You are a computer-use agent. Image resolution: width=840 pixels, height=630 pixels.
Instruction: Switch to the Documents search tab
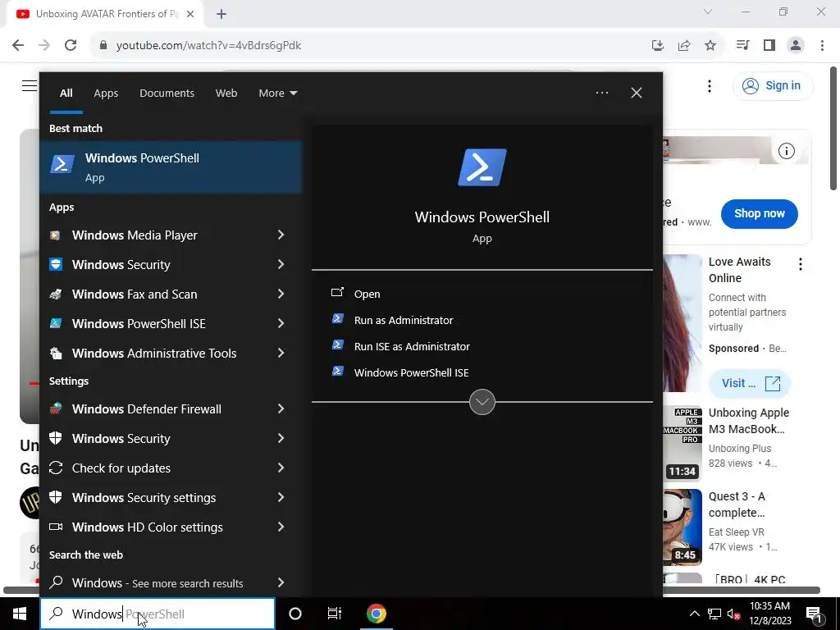pyautogui.click(x=167, y=94)
